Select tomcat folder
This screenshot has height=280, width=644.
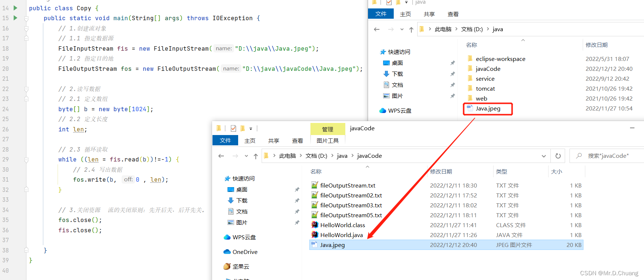tap(481, 88)
